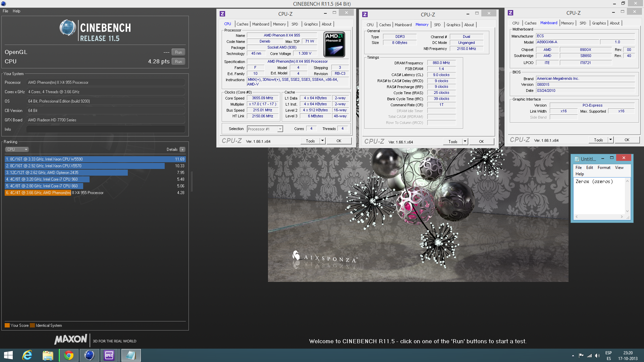Open the Cinebench File menu
This screenshot has height=362, width=644.
5,11
